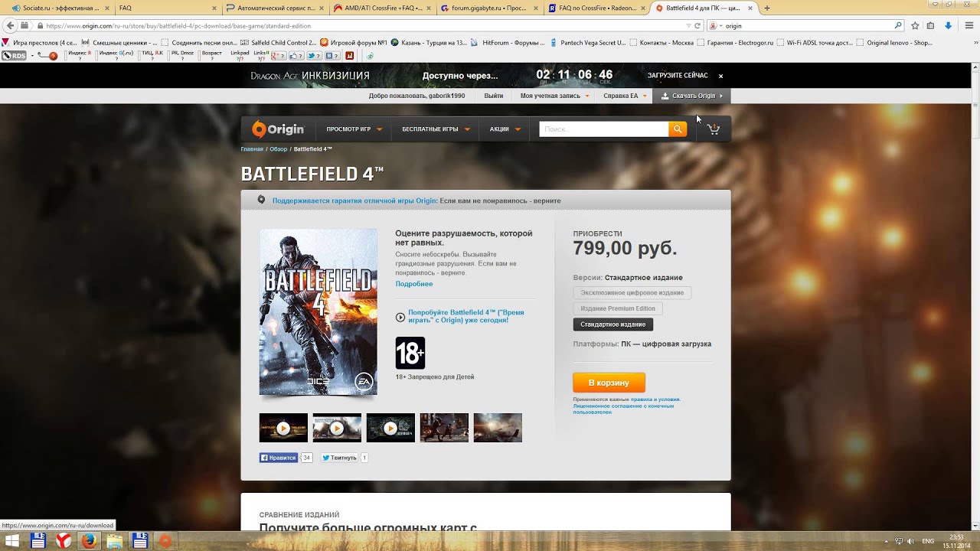Click the browser back arrow button
This screenshot has height=551, width=980.
point(10,25)
